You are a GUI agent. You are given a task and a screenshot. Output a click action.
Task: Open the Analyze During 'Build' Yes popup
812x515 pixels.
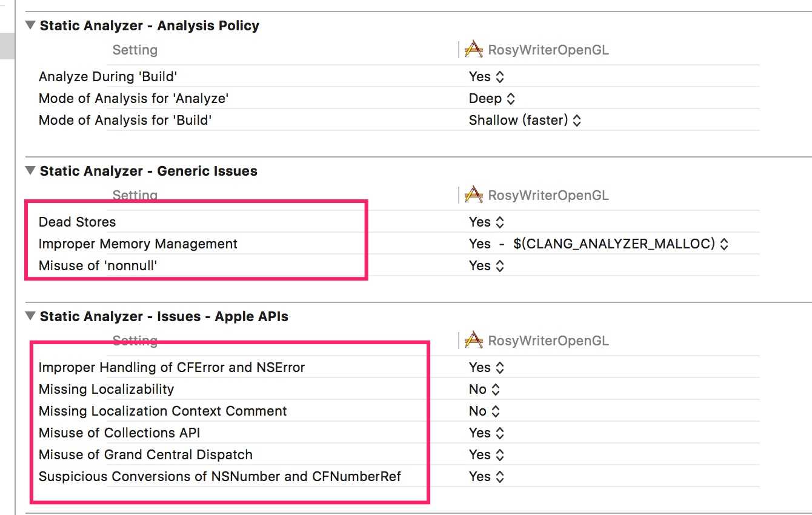tap(486, 76)
